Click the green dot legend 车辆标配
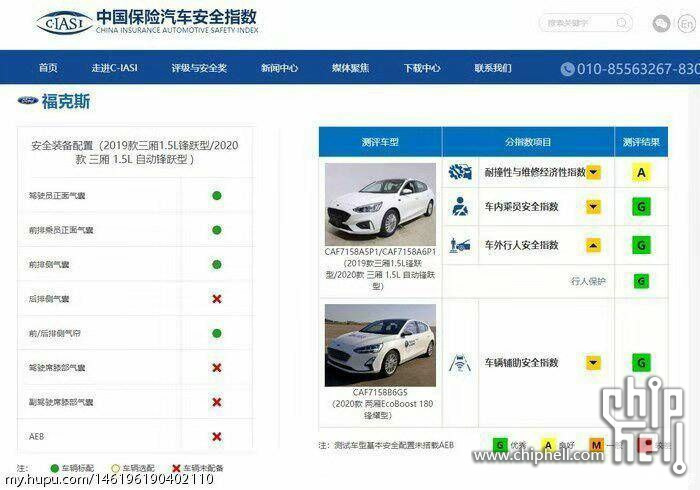700x490 pixels. 54,468
